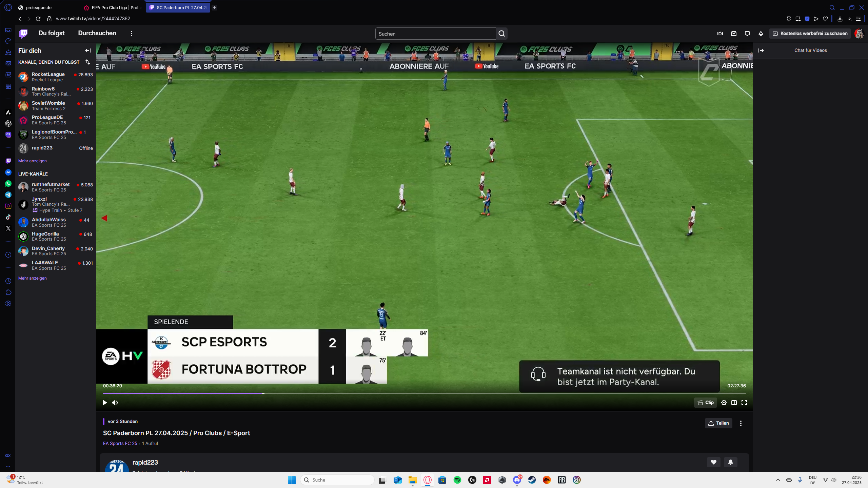This screenshot has width=868, height=488.
Task: Select SC Paderborn PL browser tab
Action: (x=178, y=7)
